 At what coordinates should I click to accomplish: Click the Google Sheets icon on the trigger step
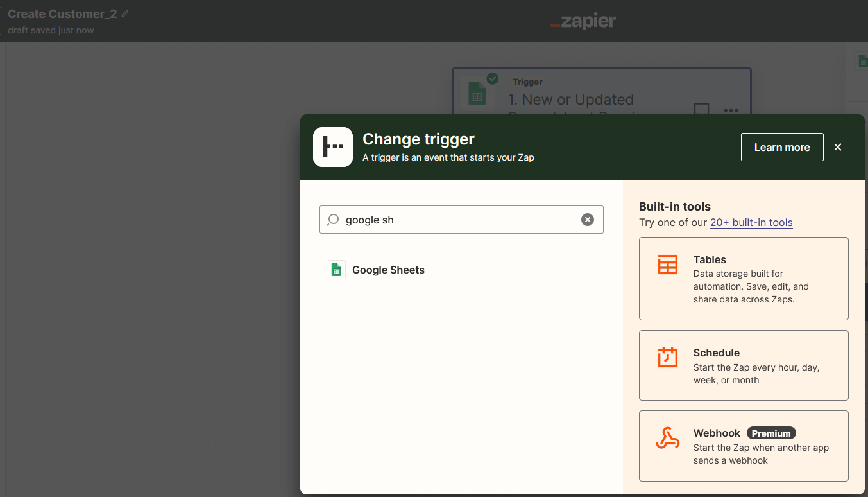point(477,93)
